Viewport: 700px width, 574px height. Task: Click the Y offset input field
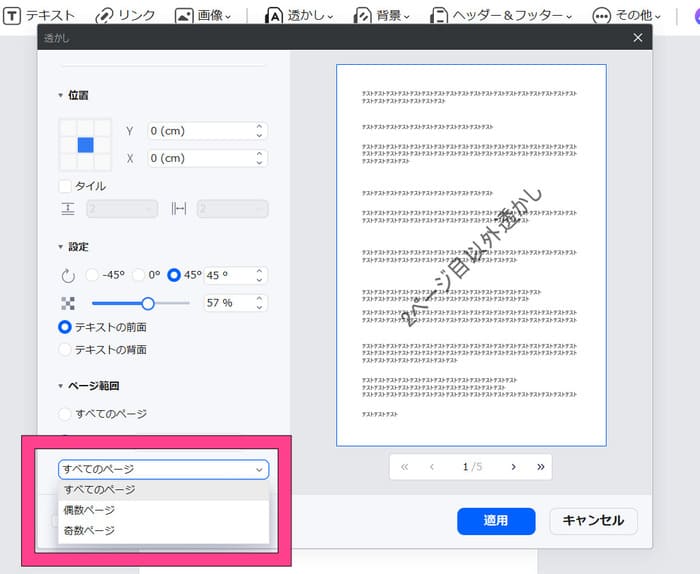pyautogui.click(x=207, y=131)
